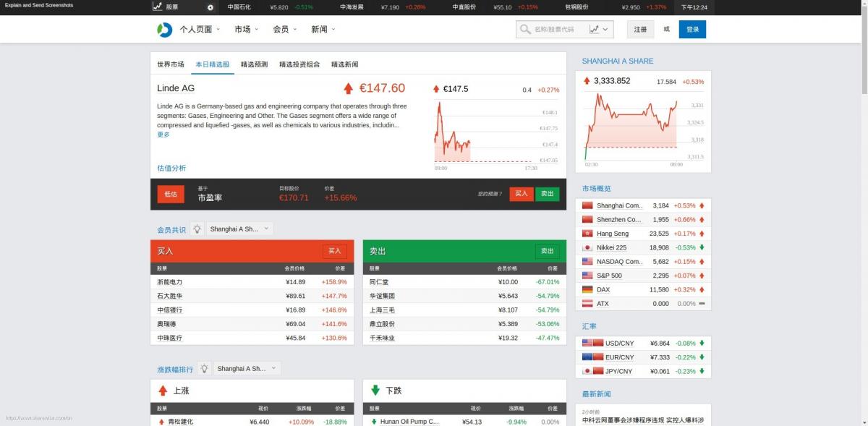This screenshot has height=426, width=868.
Task: Open the 浙能电力 stock row
Action: [252, 282]
